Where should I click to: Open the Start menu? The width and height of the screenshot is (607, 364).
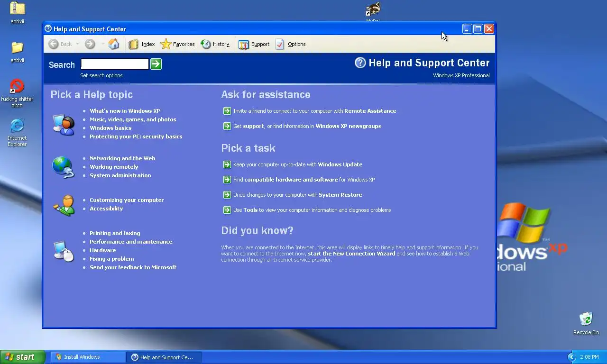tap(22, 357)
